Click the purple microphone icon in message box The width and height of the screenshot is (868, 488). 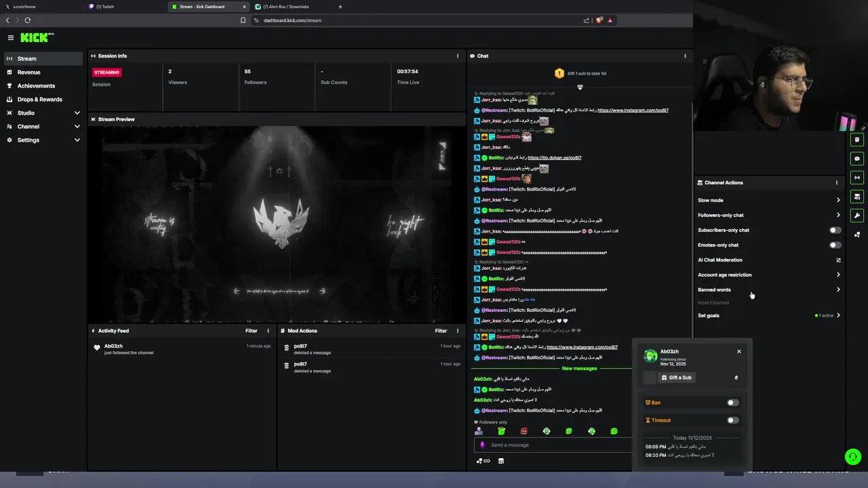[x=482, y=445]
